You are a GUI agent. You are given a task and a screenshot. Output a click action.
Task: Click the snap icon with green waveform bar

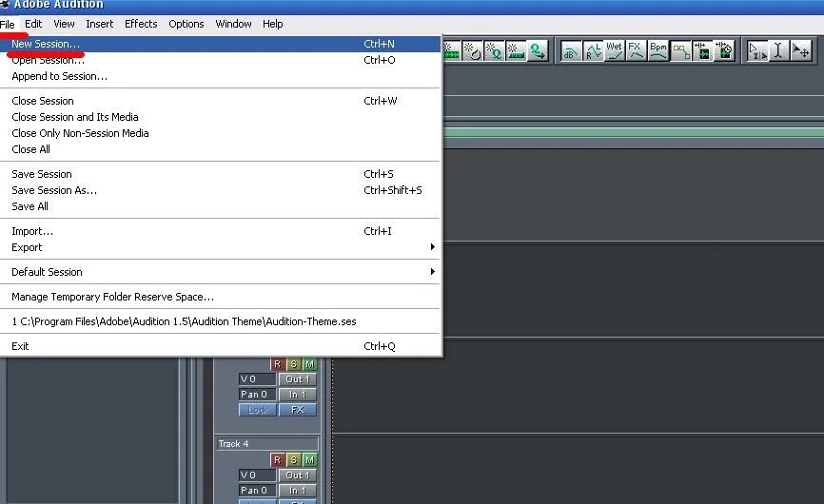(451, 51)
